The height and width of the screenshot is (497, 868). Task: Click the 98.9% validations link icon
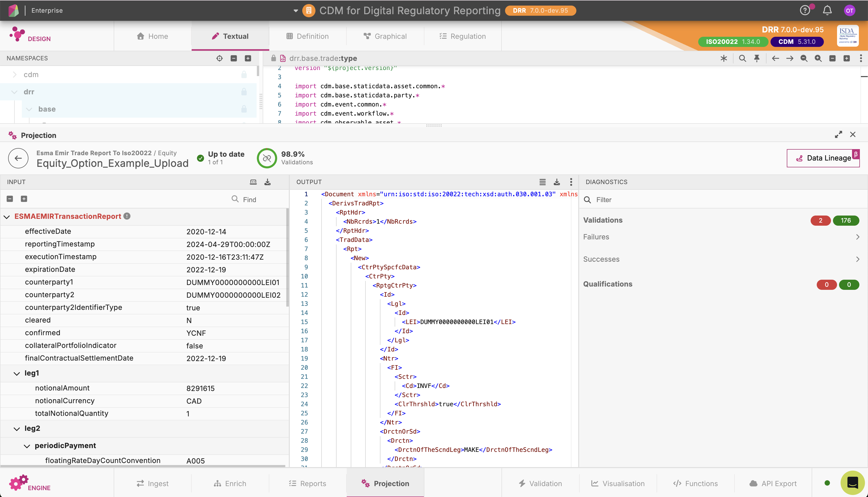tap(267, 158)
